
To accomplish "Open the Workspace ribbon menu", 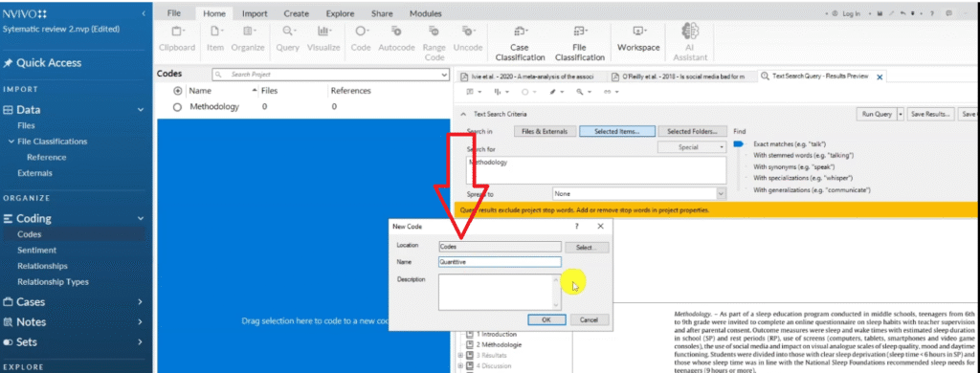I will pos(638,39).
